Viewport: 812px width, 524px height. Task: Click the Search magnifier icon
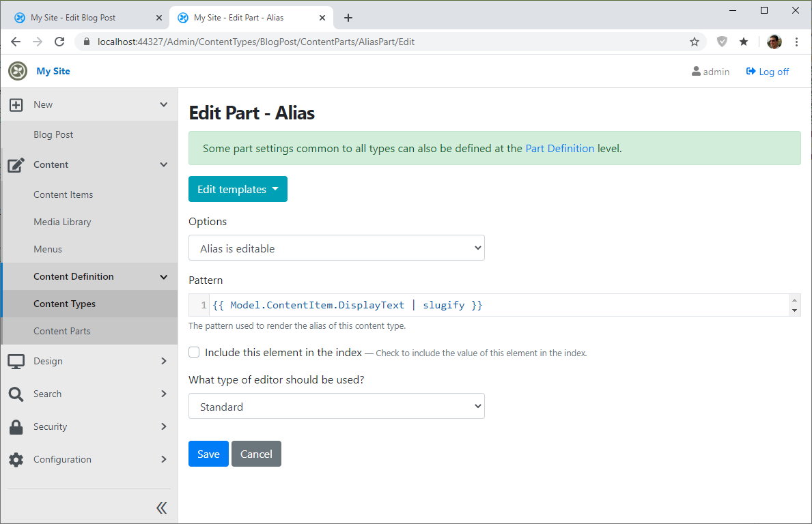coord(16,394)
